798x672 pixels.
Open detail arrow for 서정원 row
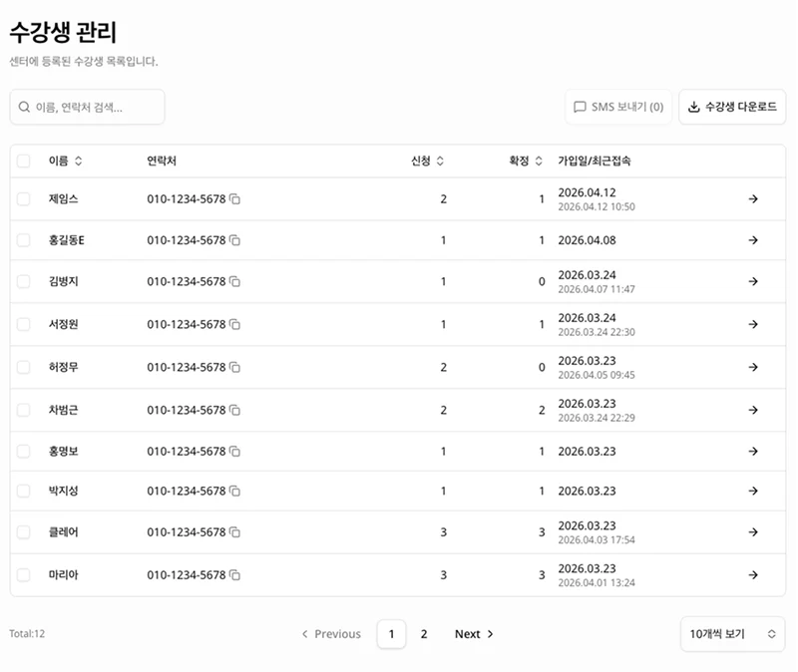coord(753,324)
